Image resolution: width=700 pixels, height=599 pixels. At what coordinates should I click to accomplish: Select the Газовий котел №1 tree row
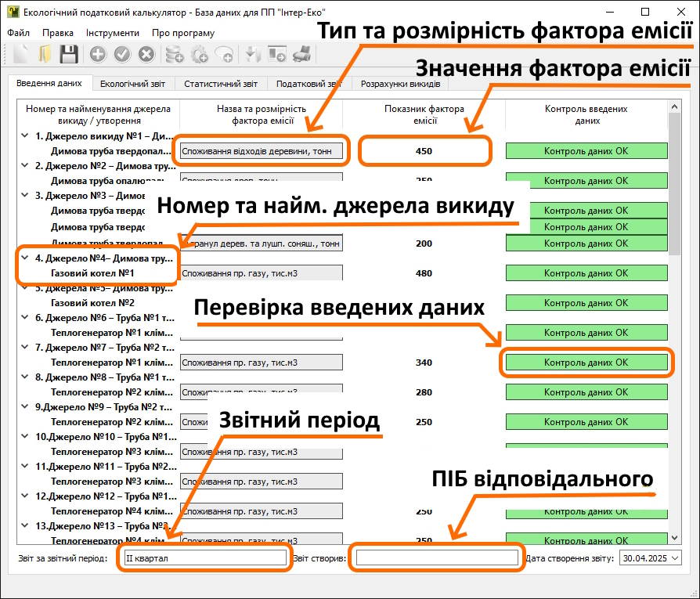[92, 273]
